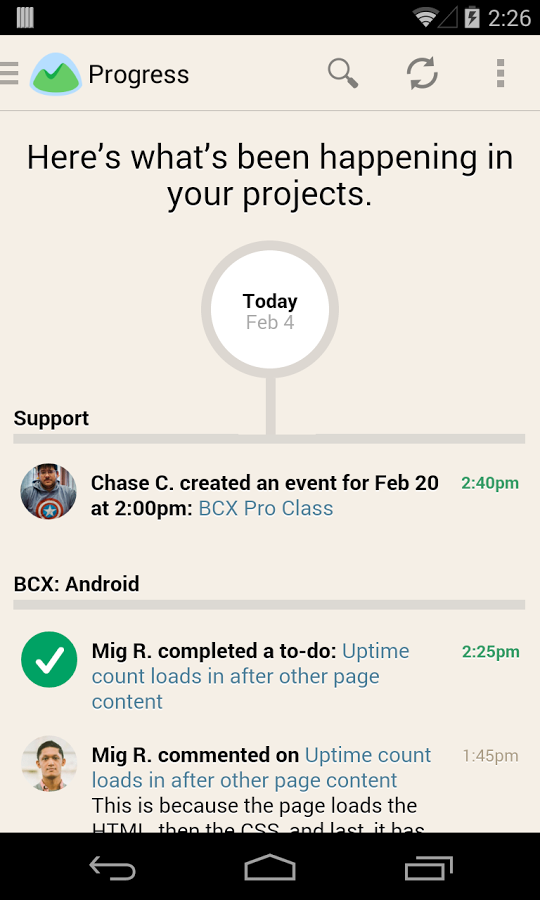Open the three-dot overflow menu
Viewport: 540px width, 900px height.
pyautogui.click(x=500, y=73)
